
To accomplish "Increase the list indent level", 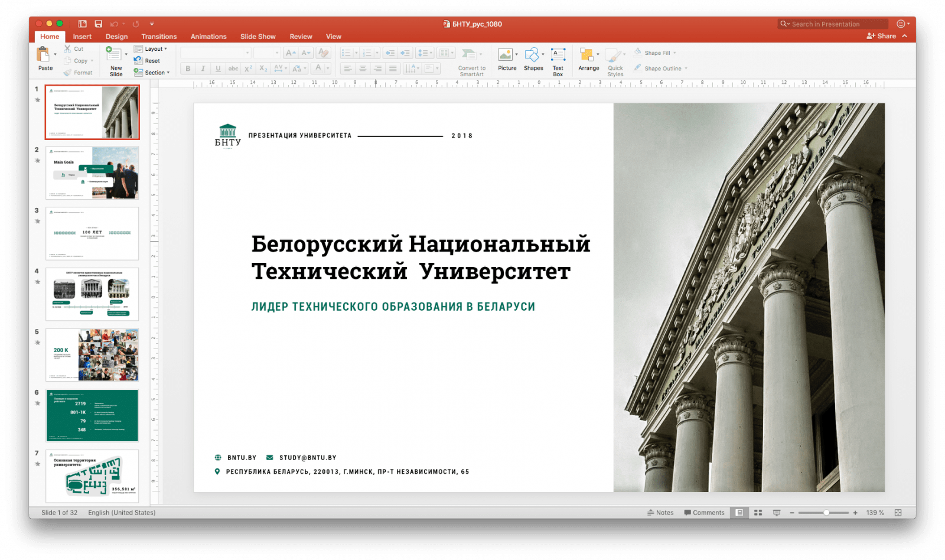I will click(x=405, y=53).
